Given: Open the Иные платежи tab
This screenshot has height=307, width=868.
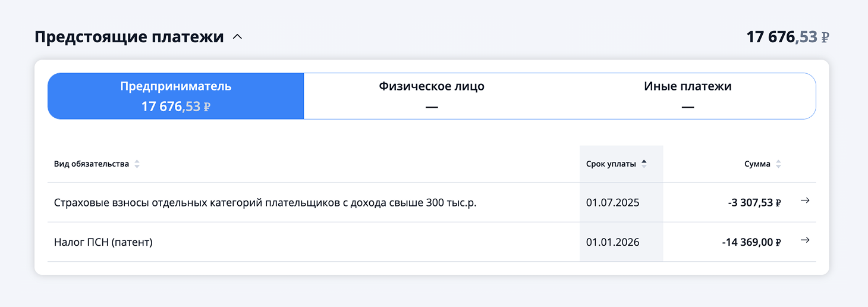Looking at the screenshot, I should 687,96.
